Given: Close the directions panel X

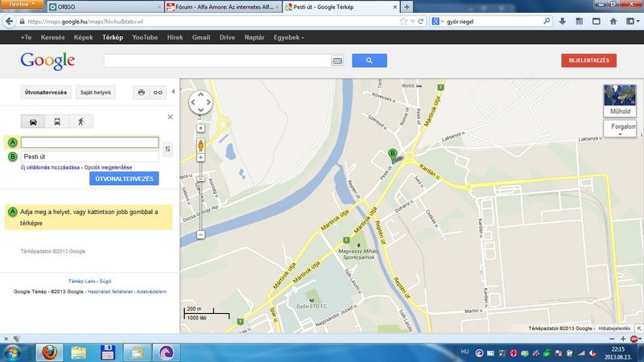Looking at the screenshot, I should pyautogui.click(x=170, y=117).
